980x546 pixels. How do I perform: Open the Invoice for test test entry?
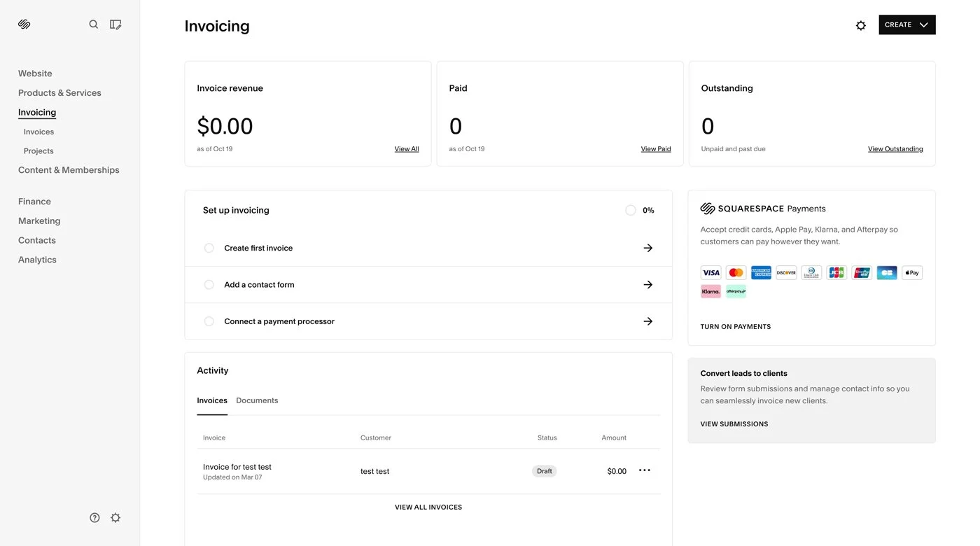237,467
